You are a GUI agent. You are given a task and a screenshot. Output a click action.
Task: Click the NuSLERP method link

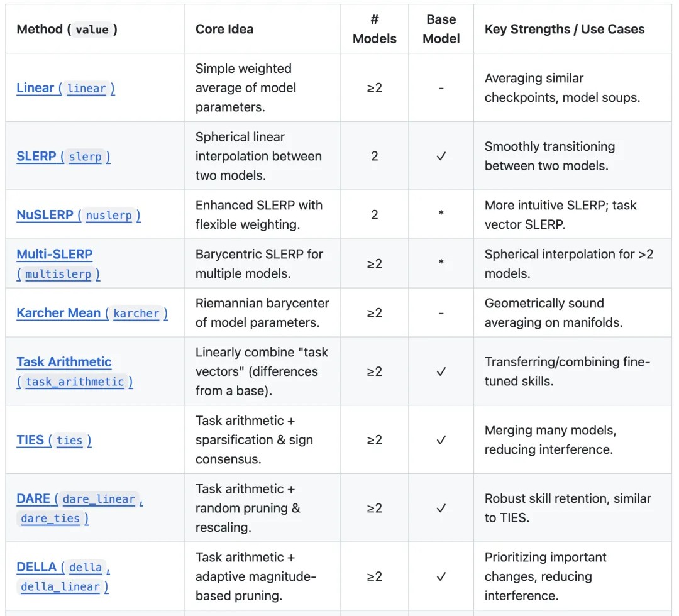pyautogui.click(x=45, y=215)
